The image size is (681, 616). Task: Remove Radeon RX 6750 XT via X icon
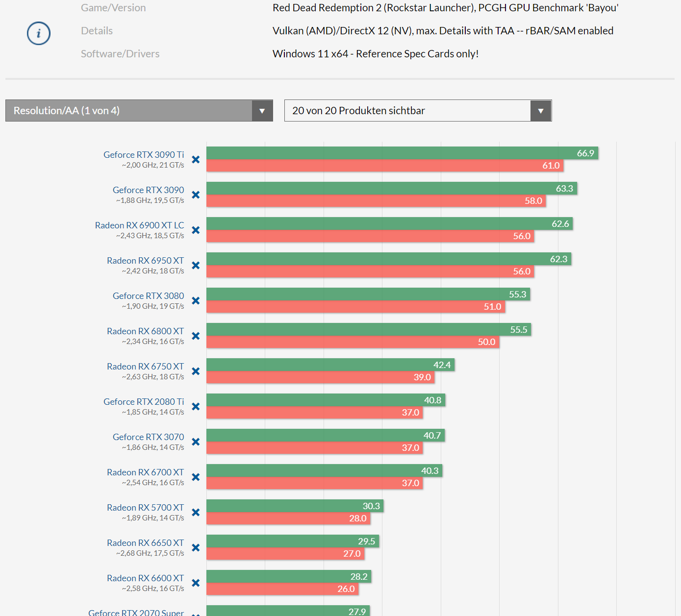(196, 371)
